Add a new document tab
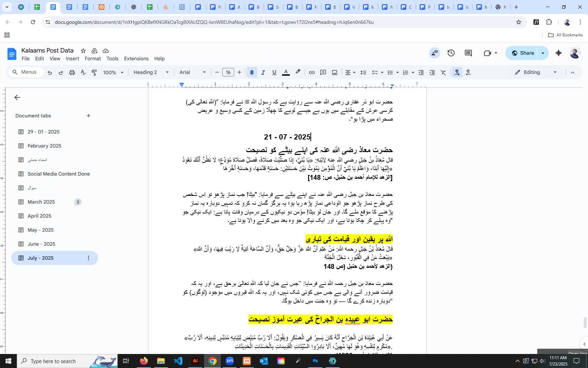 89,116
